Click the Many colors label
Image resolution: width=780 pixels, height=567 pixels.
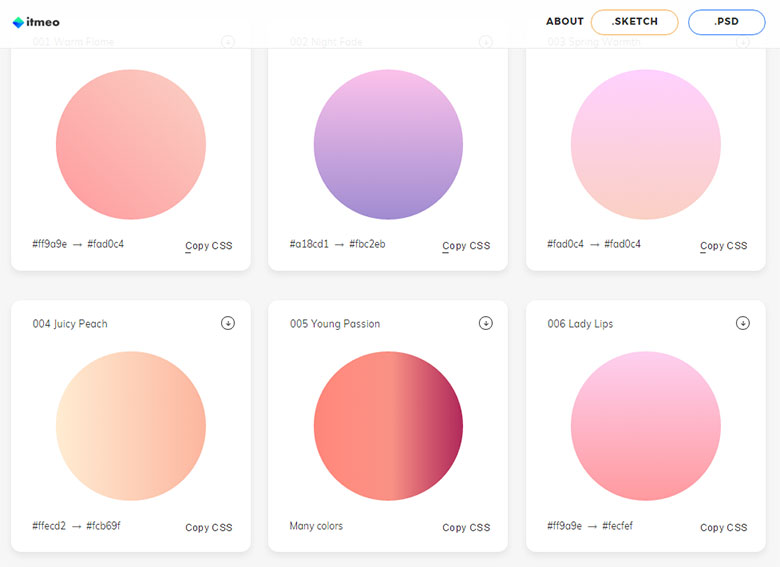316,526
